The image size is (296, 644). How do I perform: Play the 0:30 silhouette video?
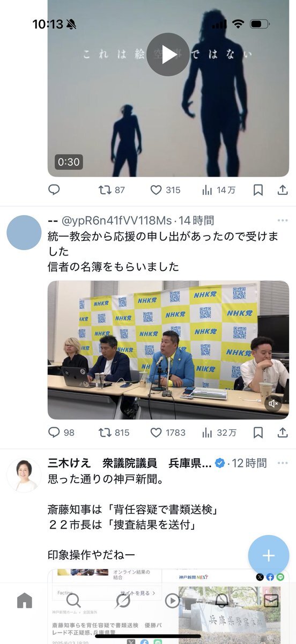pos(168,54)
